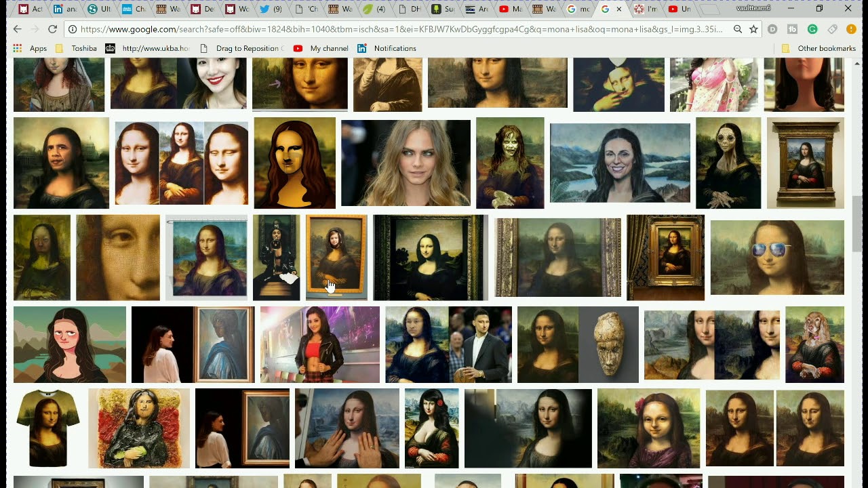Viewport: 868px width, 488px height.
Task: Click the orange exclamation alert icon
Action: [x=852, y=29]
